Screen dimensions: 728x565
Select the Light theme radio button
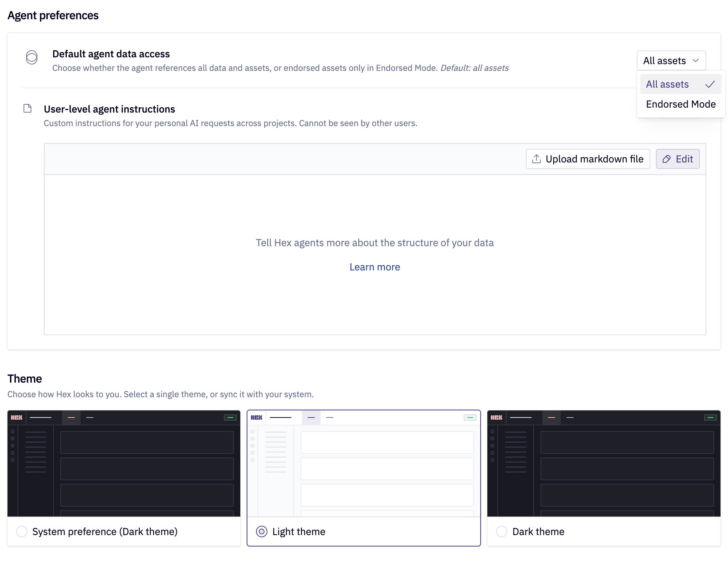[x=262, y=532]
